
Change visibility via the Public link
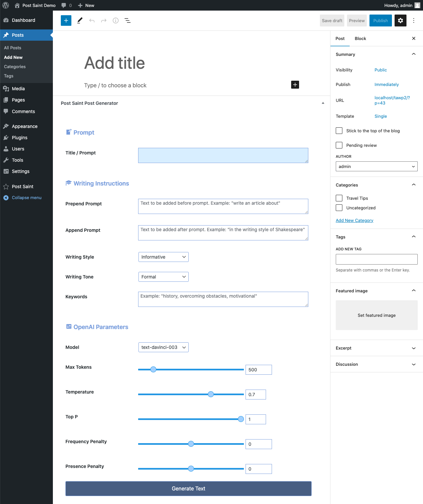381,70
